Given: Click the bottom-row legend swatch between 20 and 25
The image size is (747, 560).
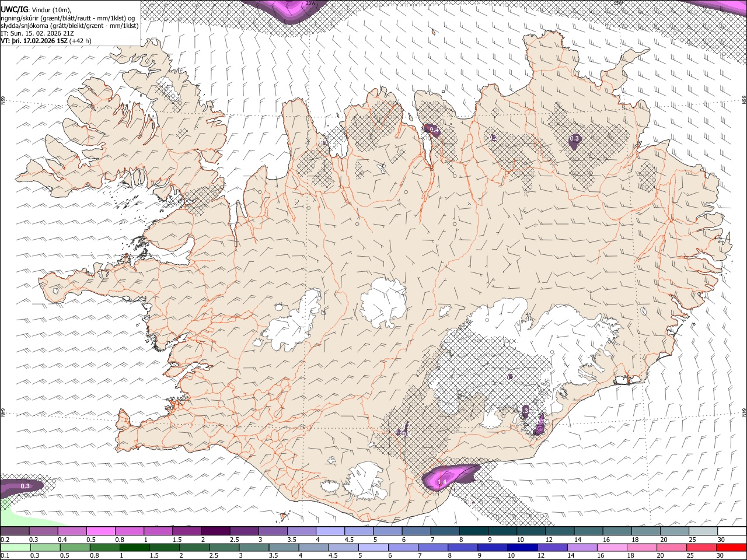Looking at the screenshot, I should (x=671, y=548).
